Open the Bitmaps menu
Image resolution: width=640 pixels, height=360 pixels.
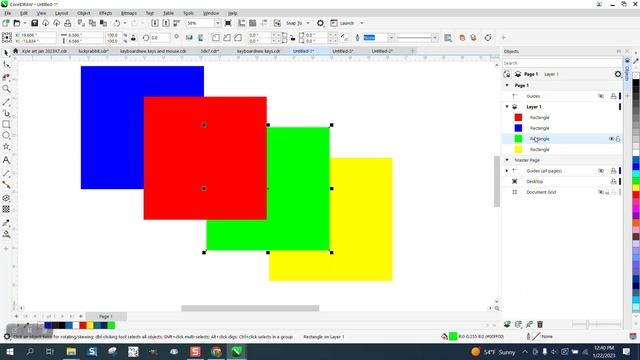click(x=129, y=13)
